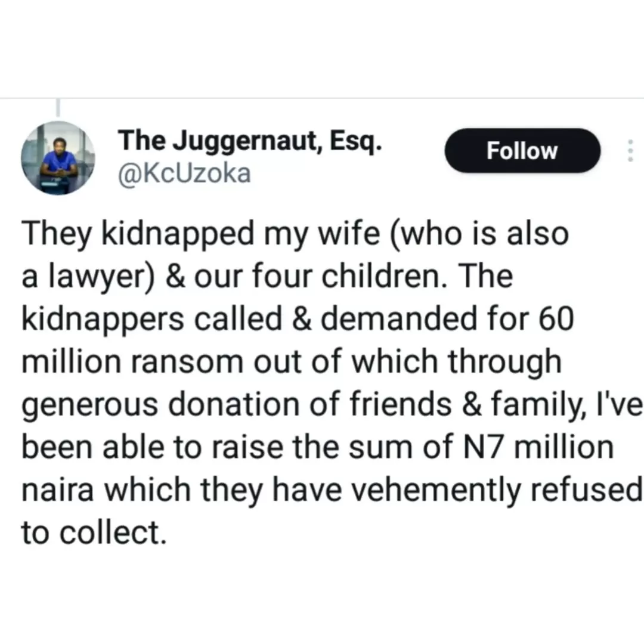Open the @KcUzoka handle link
The image size is (644, 644).
click(x=185, y=174)
